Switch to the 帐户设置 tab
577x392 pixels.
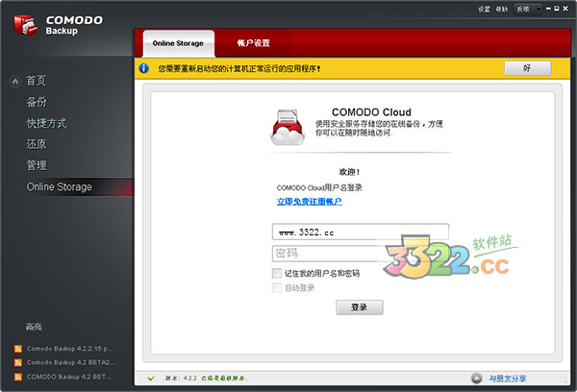click(254, 43)
